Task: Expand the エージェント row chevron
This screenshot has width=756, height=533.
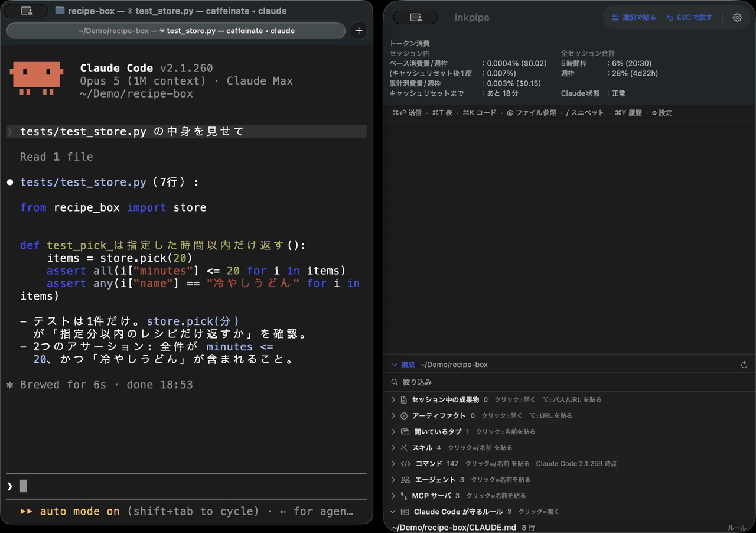Action: pos(393,480)
